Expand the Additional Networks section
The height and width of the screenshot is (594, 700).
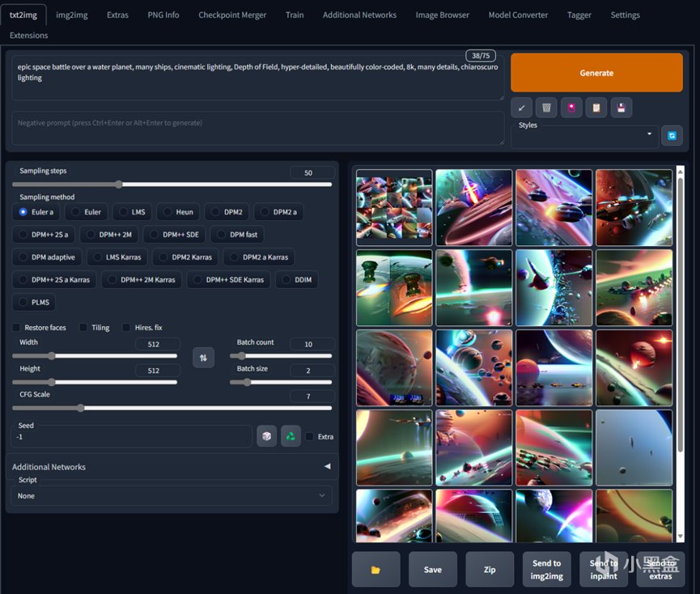click(x=172, y=467)
